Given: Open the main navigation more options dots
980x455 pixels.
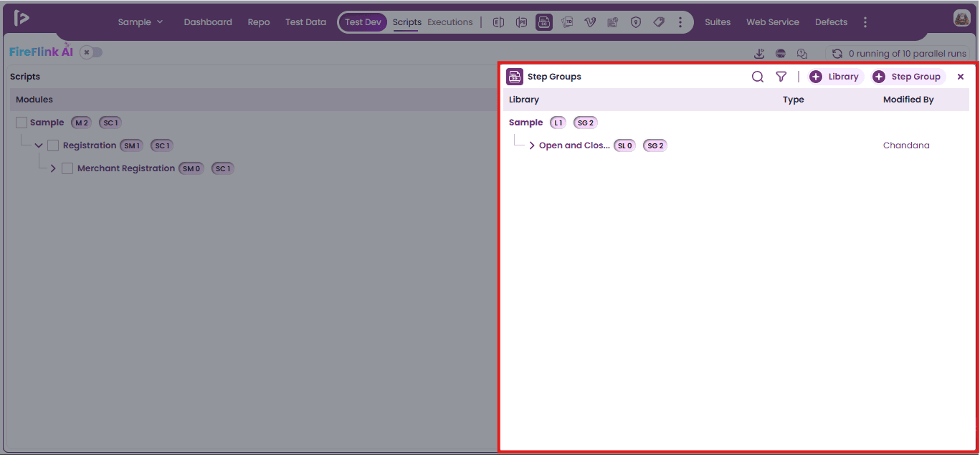Looking at the screenshot, I should [x=865, y=22].
